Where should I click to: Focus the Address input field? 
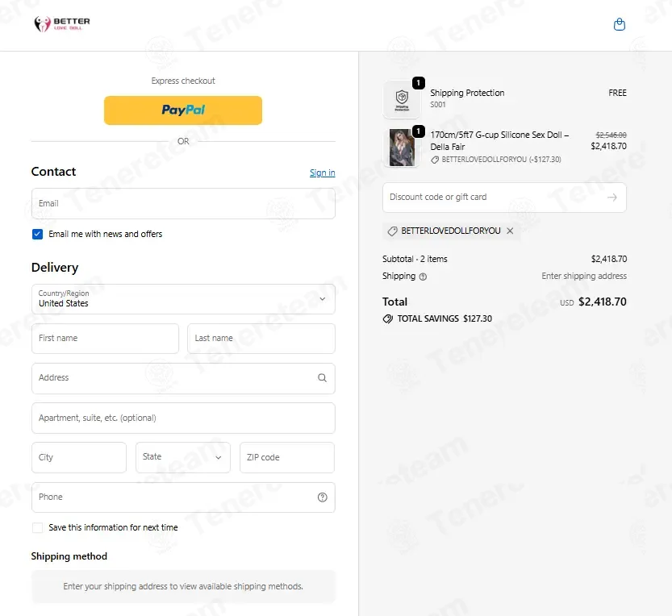tap(183, 378)
